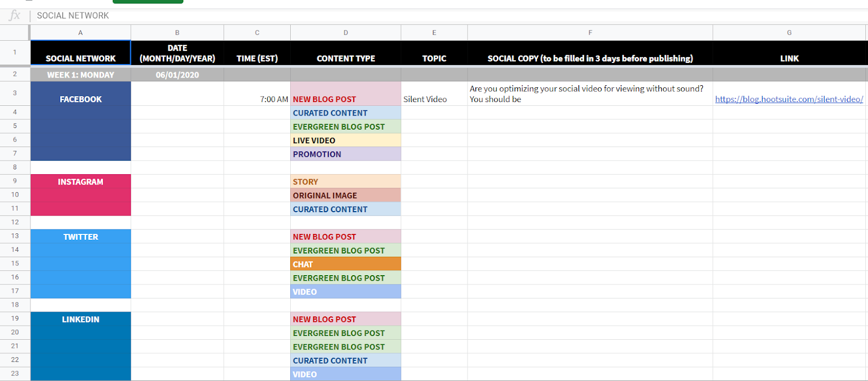Viewport: 868px width, 381px height.
Task: Select NEW BLOG POST in row 19
Action: coord(346,319)
